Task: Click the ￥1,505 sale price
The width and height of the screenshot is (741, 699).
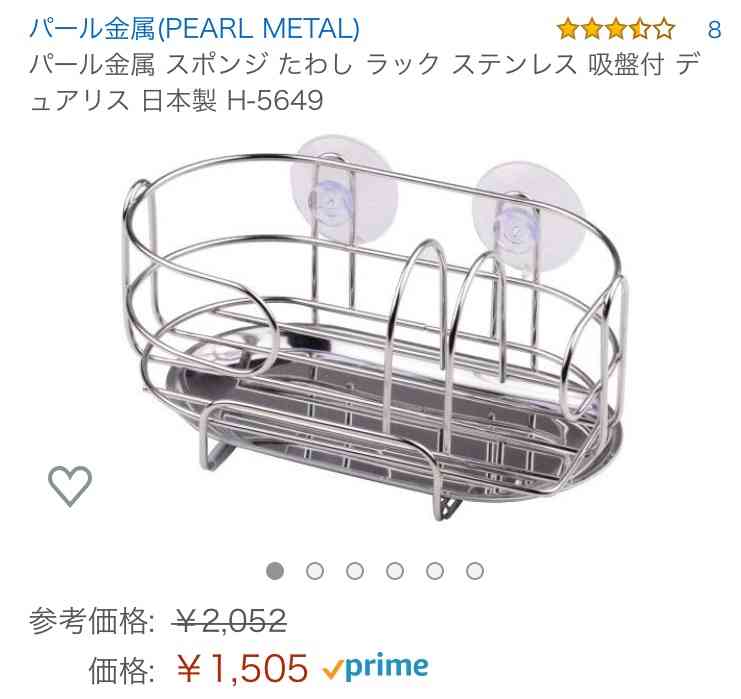Action: click(x=242, y=668)
